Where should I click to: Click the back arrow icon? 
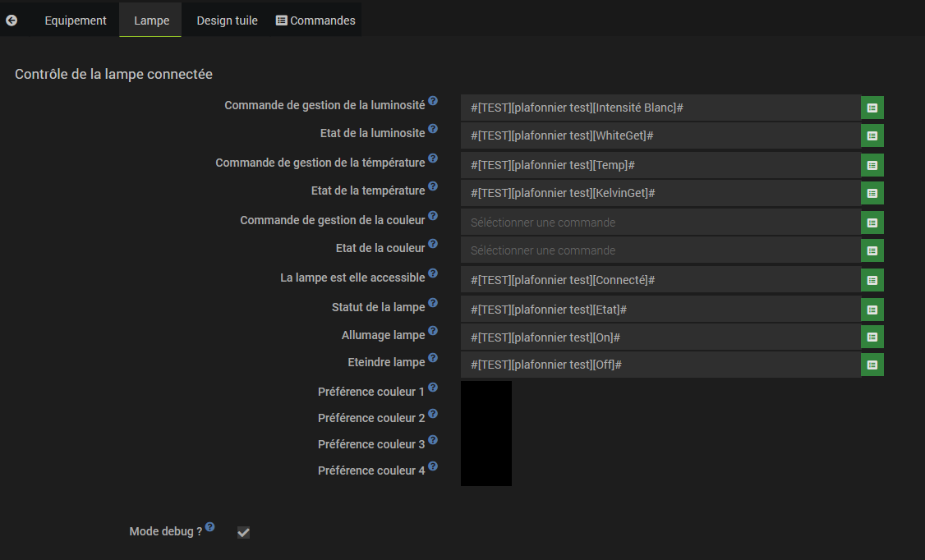click(12, 21)
